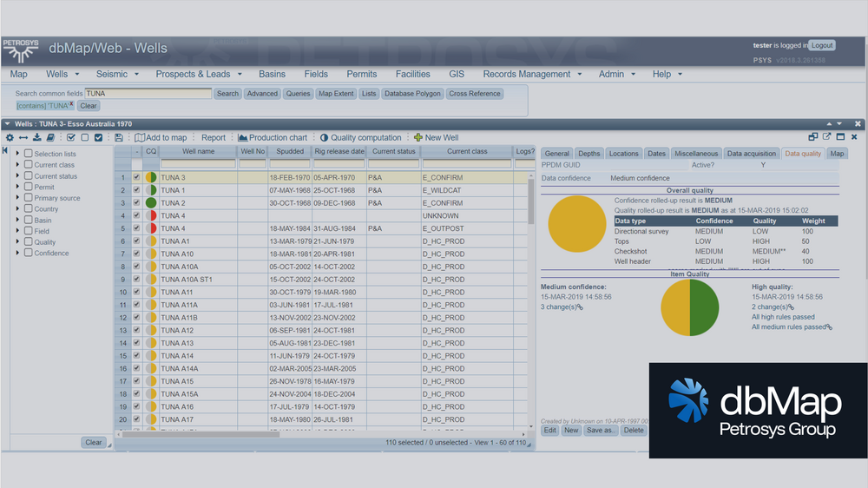Toggle the Permit filter checkbox
The width and height of the screenshot is (868, 488).
[29, 187]
